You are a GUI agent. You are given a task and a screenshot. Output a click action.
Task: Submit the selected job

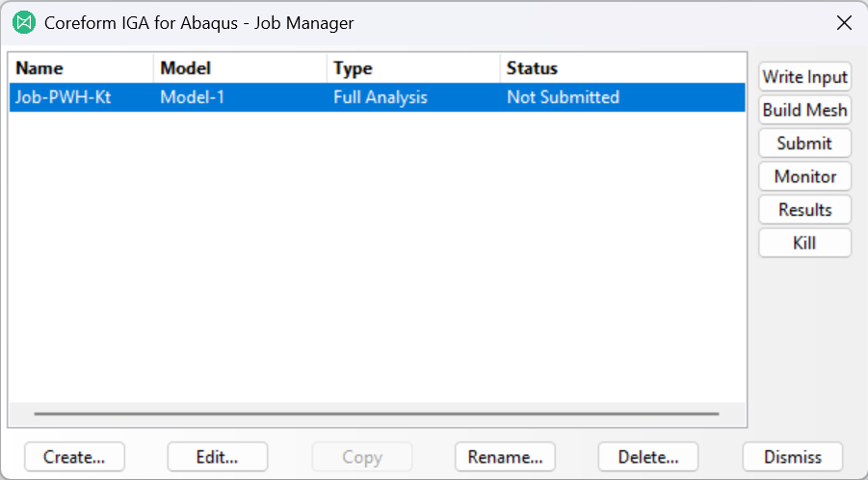point(804,144)
